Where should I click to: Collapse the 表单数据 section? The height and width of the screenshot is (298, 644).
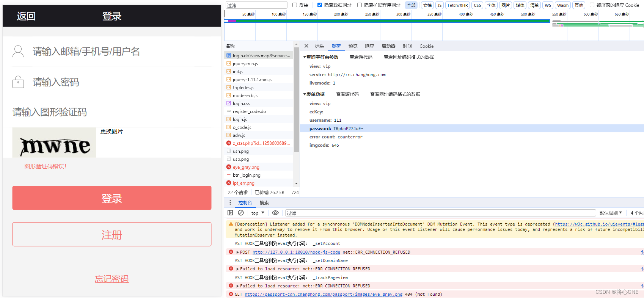[305, 94]
